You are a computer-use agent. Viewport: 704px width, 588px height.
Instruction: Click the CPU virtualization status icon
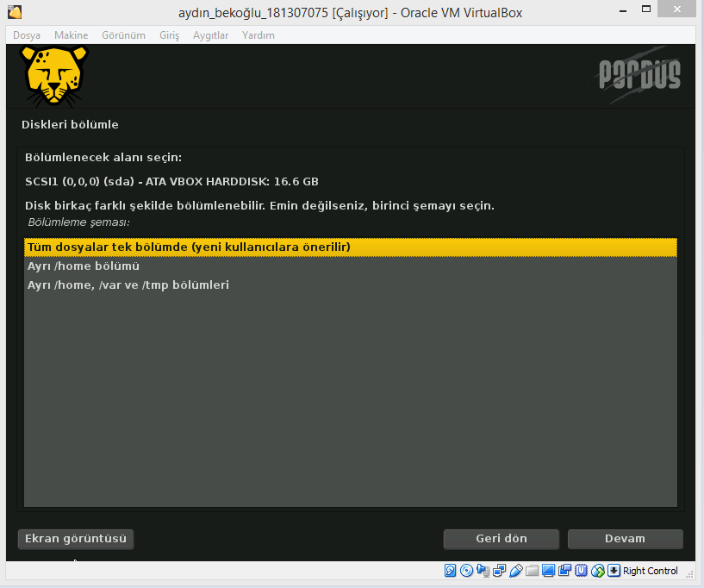(x=581, y=571)
